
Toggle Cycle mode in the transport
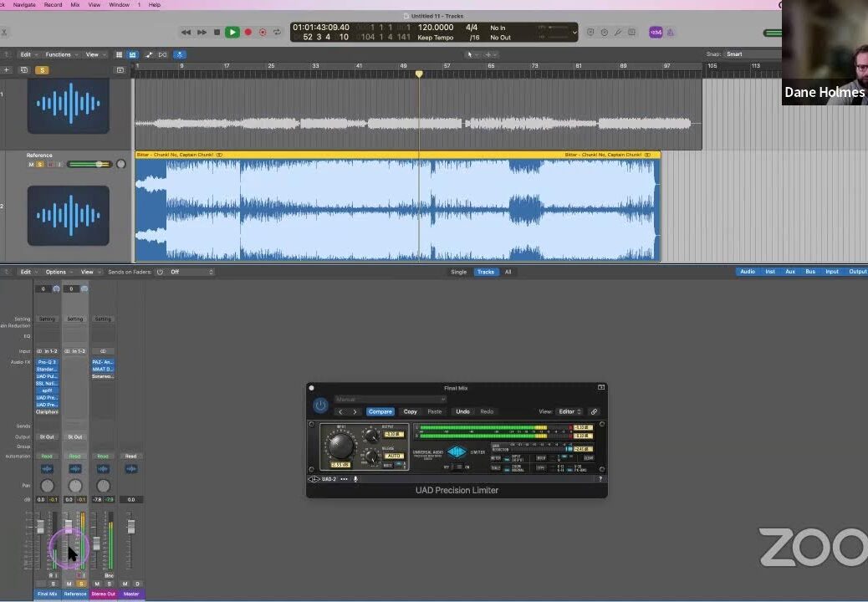pyautogui.click(x=277, y=33)
